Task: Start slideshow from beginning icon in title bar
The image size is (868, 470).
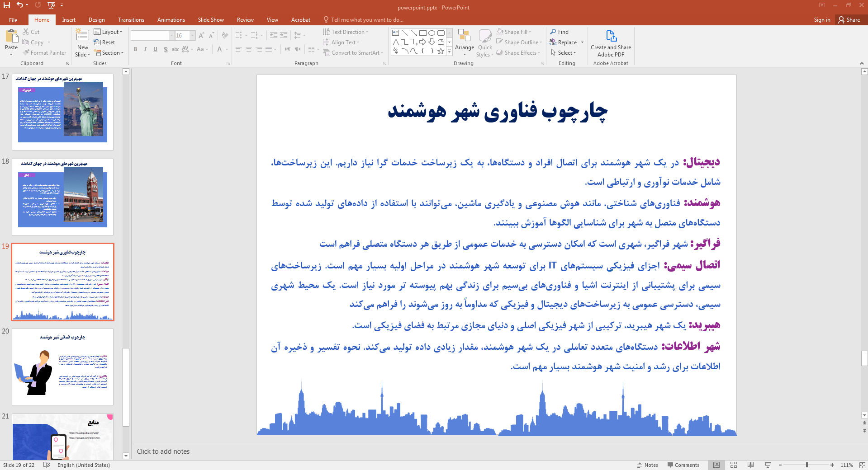Action: coord(51,5)
